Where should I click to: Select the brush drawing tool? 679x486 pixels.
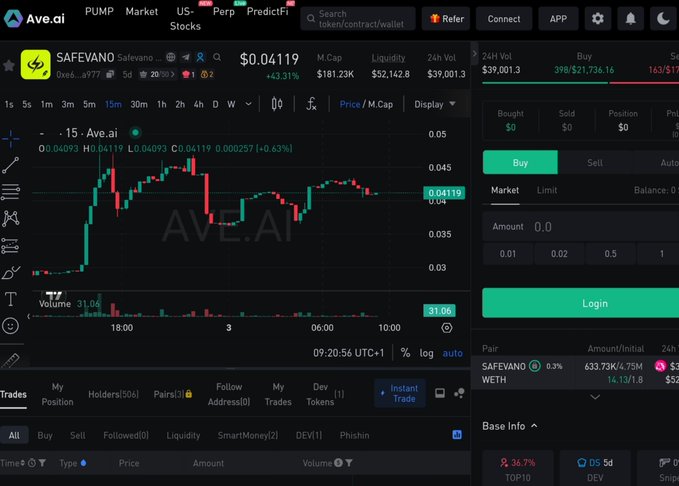[10, 272]
